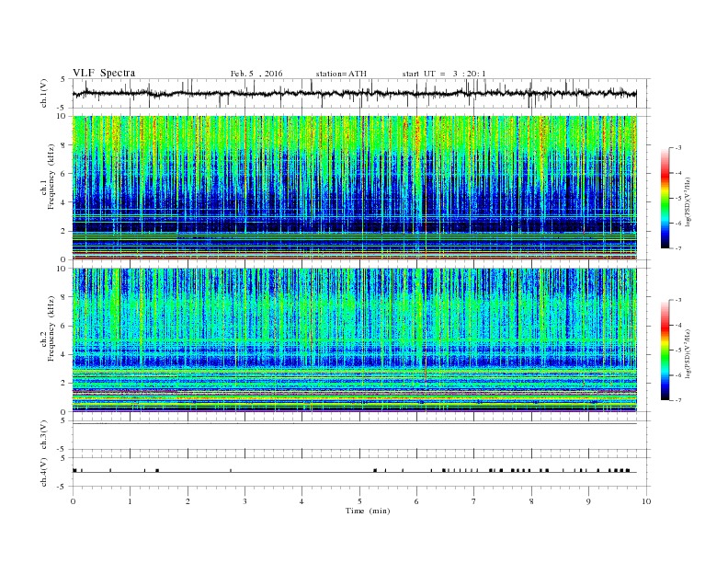Click the '-3' value on upper colorbar
Viewport: 728px width, 563px height.
678,148
